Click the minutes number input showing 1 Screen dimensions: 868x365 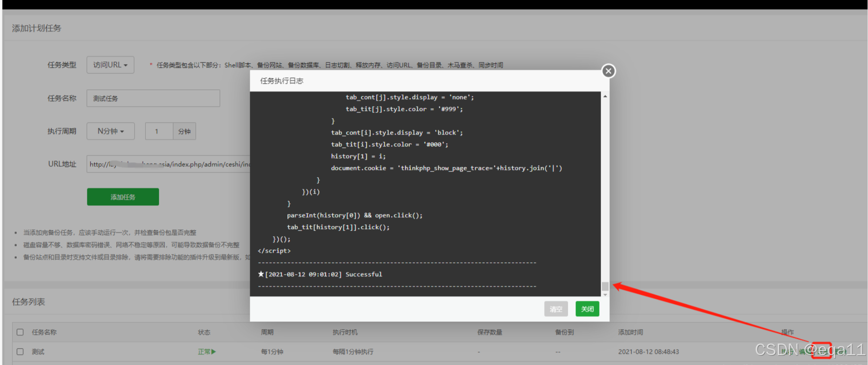[x=159, y=131]
